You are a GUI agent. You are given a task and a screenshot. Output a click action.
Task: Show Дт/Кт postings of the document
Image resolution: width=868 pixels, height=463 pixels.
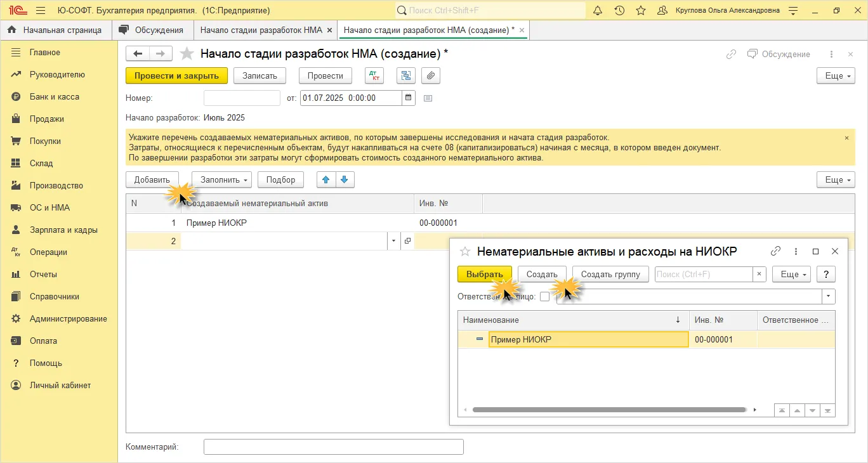tap(375, 75)
